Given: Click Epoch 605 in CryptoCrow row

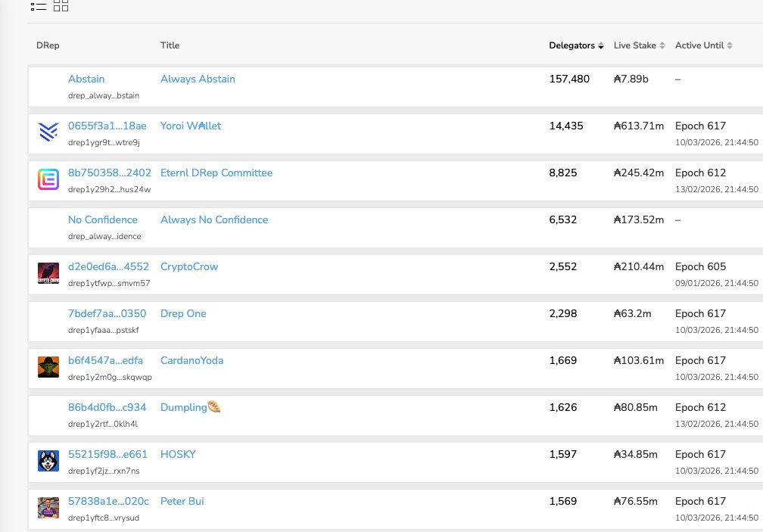Looking at the screenshot, I should click(x=700, y=266).
